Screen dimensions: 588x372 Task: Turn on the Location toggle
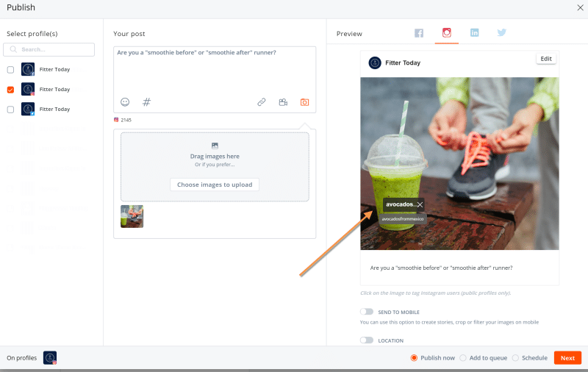(x=367, y=340)
